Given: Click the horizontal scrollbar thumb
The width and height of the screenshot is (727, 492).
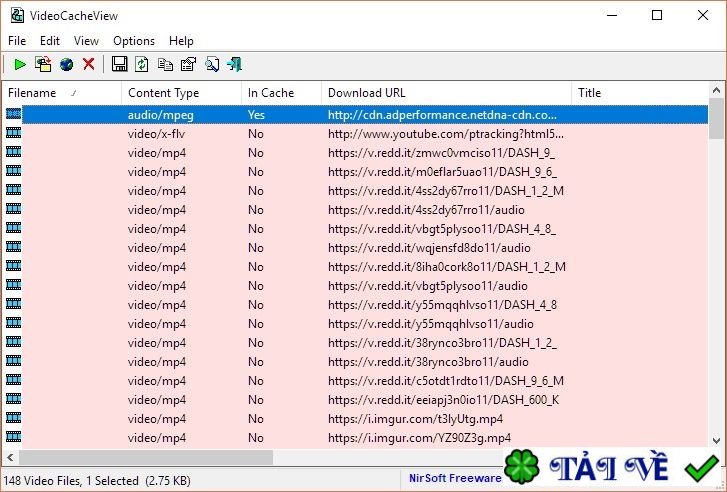Looking at the screenshot, I should pos(146,458).
